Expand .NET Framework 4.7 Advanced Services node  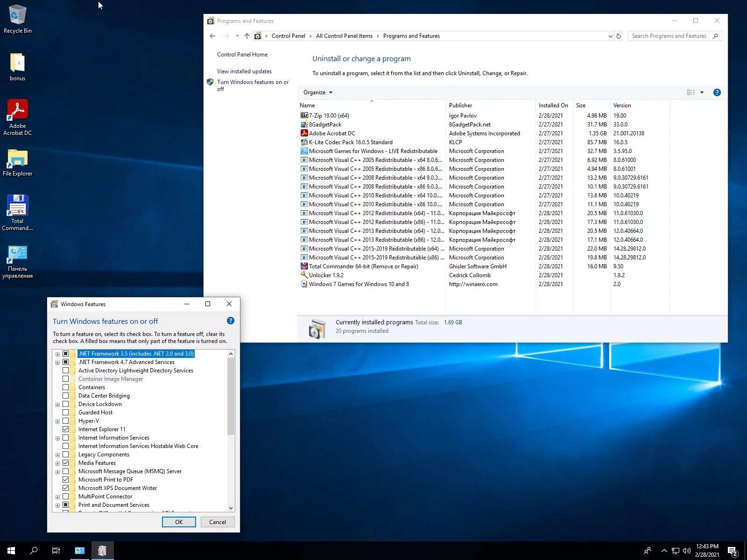57,363
